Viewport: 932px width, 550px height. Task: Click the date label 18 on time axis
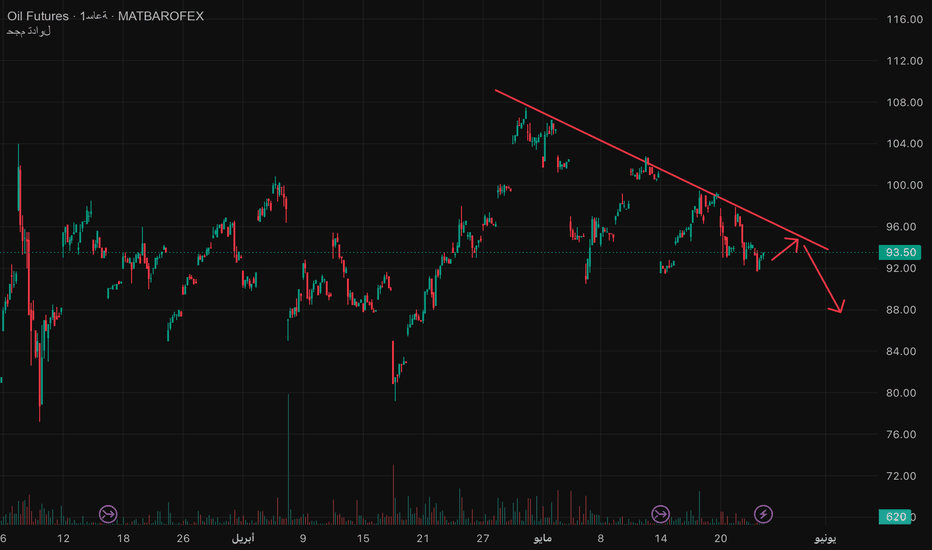point(123,538)
